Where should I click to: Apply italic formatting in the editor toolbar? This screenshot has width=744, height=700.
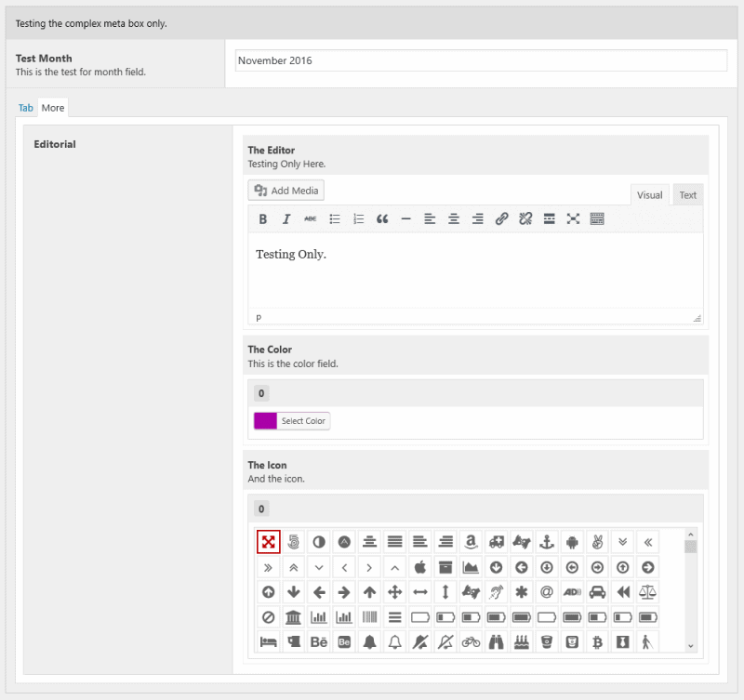pyautogui.click(x=286, y=218)
